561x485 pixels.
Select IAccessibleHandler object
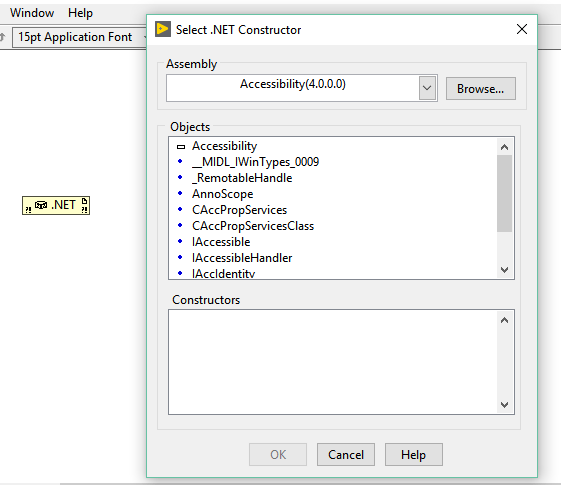tap(242, 258)
